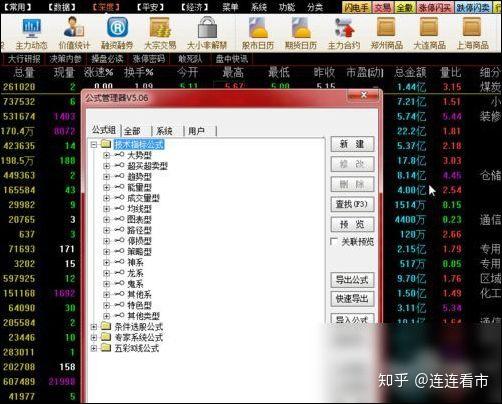502x404 pixels.
Task: Collapse the 技术指标公式 tree node
Action: [94, 144]
